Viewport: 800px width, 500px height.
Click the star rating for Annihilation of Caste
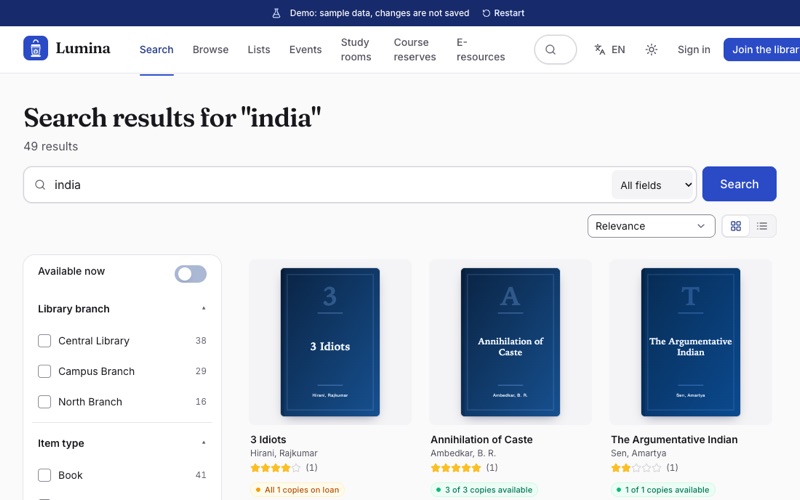click(456, 467)
